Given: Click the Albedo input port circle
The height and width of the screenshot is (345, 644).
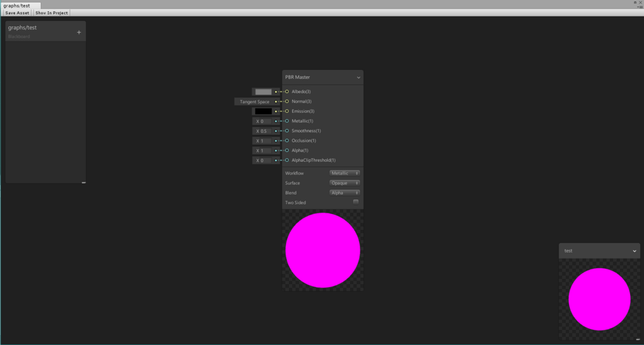Looking at the screenshot, I should (x=287, y=92).
